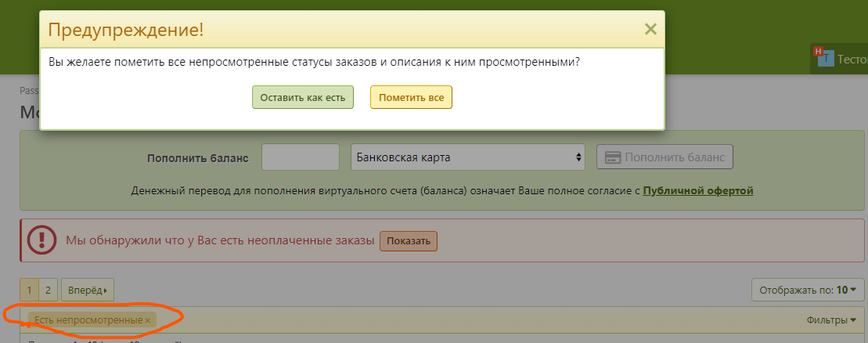The image size is (868, 343).
Task: Click the Есть непросмотренные filter label
Action: (x=88, y=320)
